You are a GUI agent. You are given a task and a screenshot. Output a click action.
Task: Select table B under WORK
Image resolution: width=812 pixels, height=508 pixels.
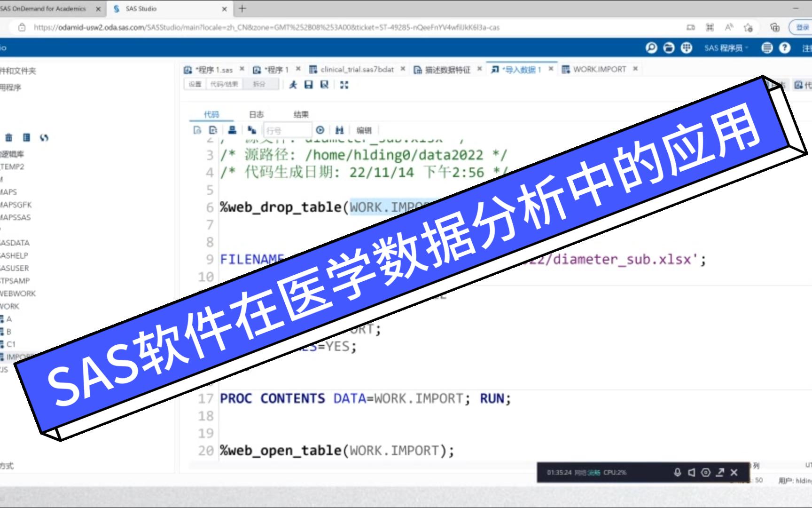tap(7, 332)
